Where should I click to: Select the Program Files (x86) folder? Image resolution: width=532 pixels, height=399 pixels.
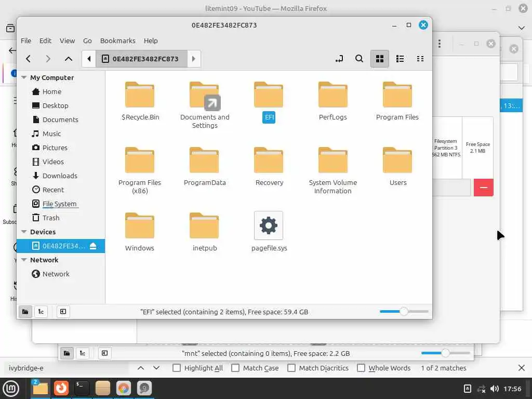coord(140,160)
